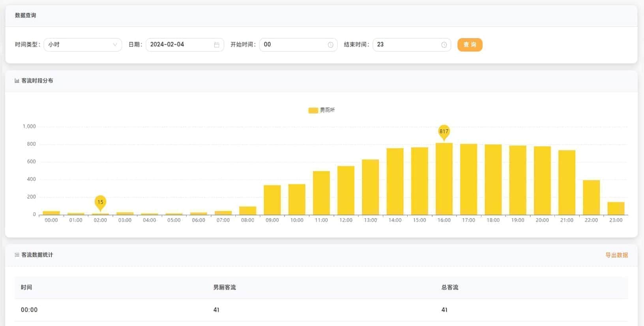Click the 导出数据 export link
Screen dimensions: 644x326
click(x=616, y=255)
